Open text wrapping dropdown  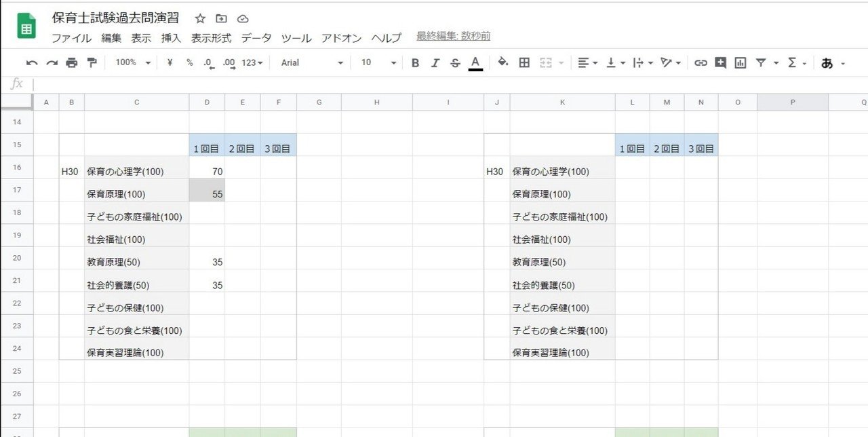[x=642, y=62]
